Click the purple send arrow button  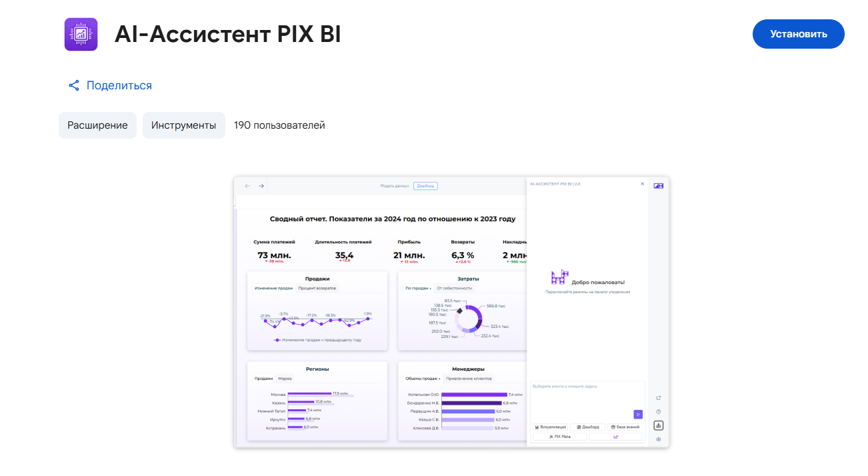tap(638, 414)
